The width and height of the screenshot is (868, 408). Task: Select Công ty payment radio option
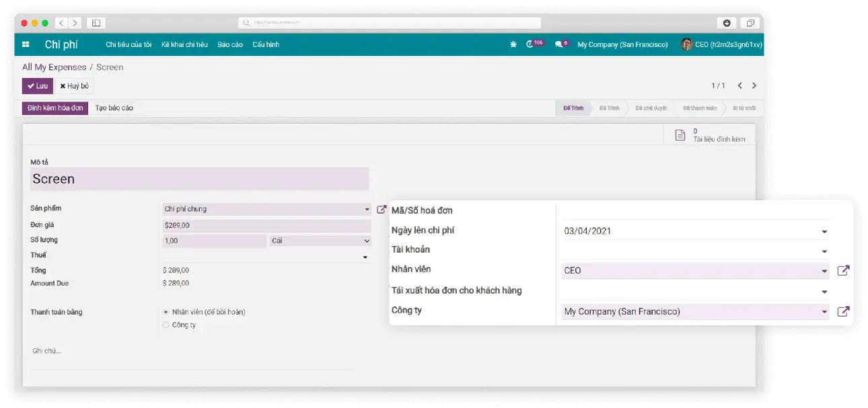(166, 325)
